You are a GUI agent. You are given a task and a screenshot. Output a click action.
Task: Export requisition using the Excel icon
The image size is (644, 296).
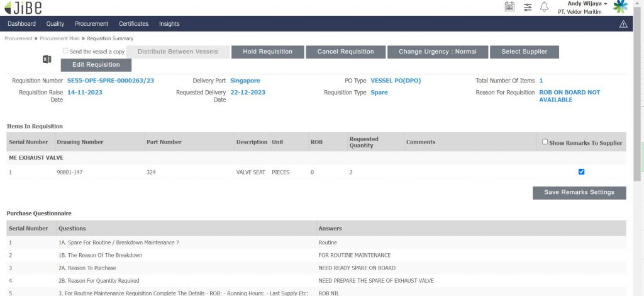click(47, 59)
